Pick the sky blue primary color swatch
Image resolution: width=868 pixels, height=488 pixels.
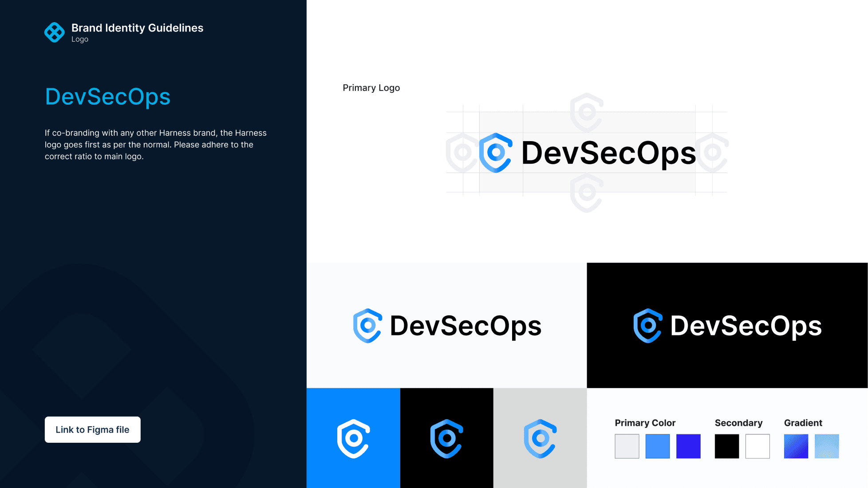[657, 446]
